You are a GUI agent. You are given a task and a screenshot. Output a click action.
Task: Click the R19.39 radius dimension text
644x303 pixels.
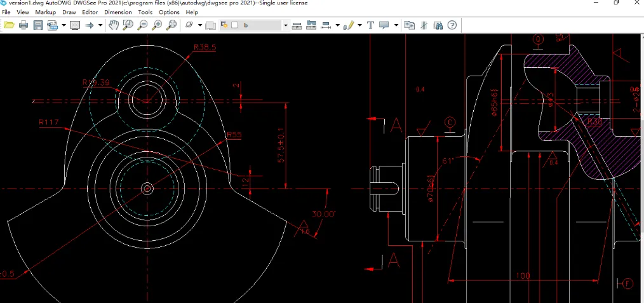coord(96,83)
